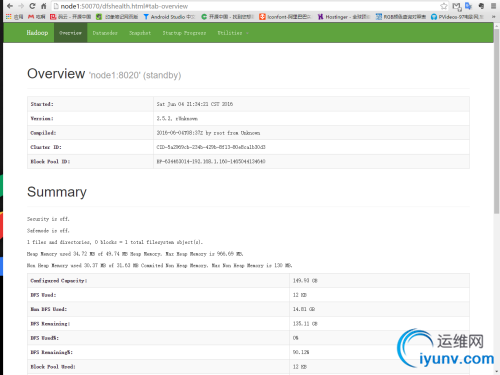This screenshot has width=500, height=375.
Task: Click the 'Safemode is off.' line
Action: pyautogui.click(x=48, y=231)
